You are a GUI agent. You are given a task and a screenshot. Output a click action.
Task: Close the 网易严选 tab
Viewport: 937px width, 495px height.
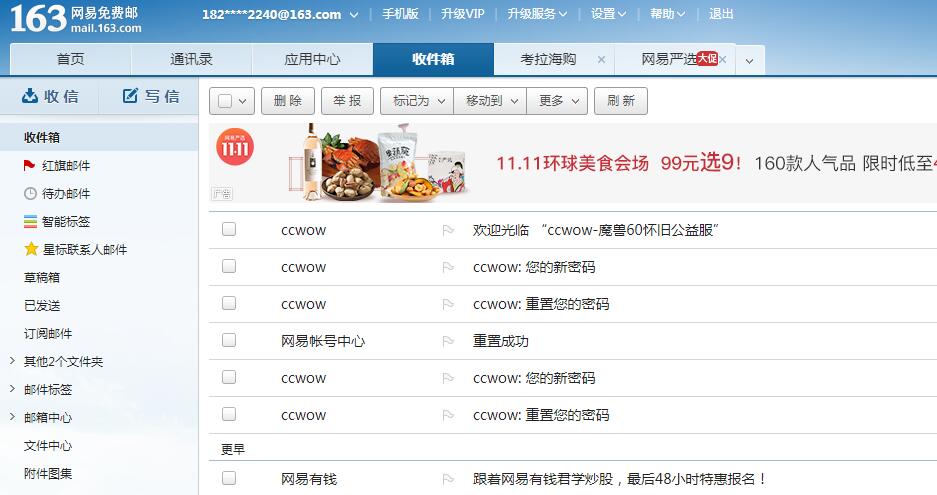tap(723, 59)
